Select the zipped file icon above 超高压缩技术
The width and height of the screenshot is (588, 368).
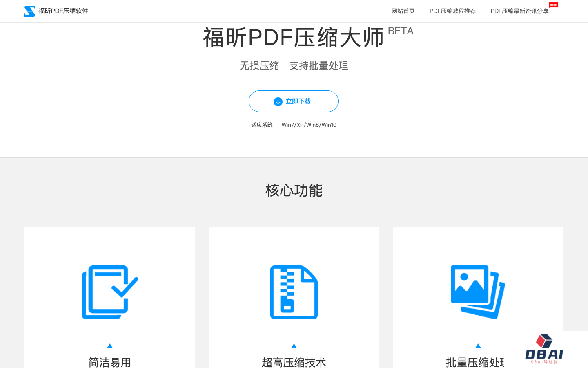click(294, 292)
